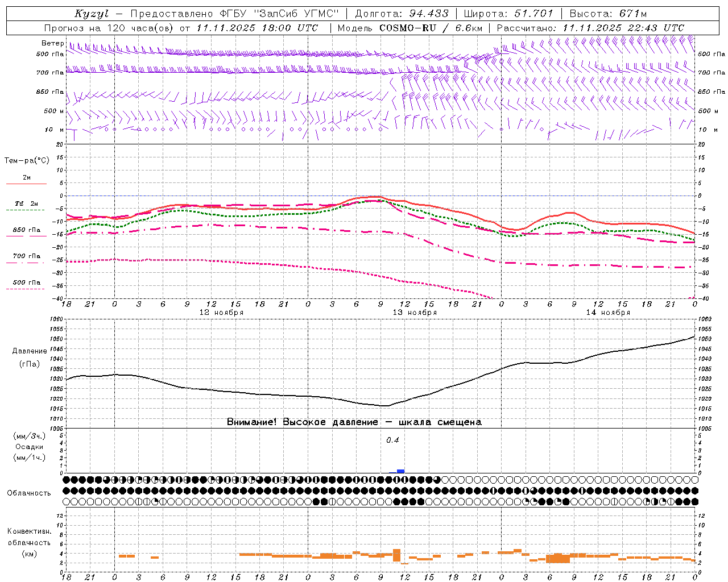Click the Рассчитано: 11.11.2025 22:43 UTC timestamp
Viewport: 728px width, 582px height.
click(590, 28)
